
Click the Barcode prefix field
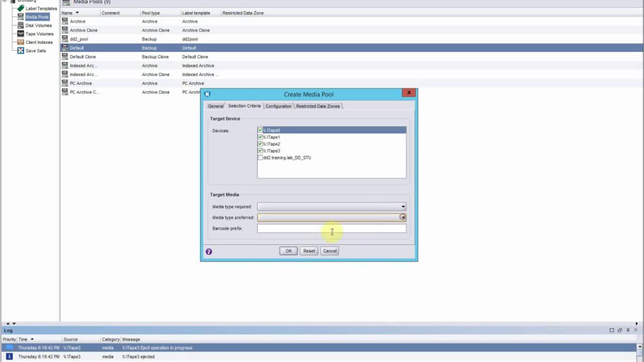tap(332, 228)
